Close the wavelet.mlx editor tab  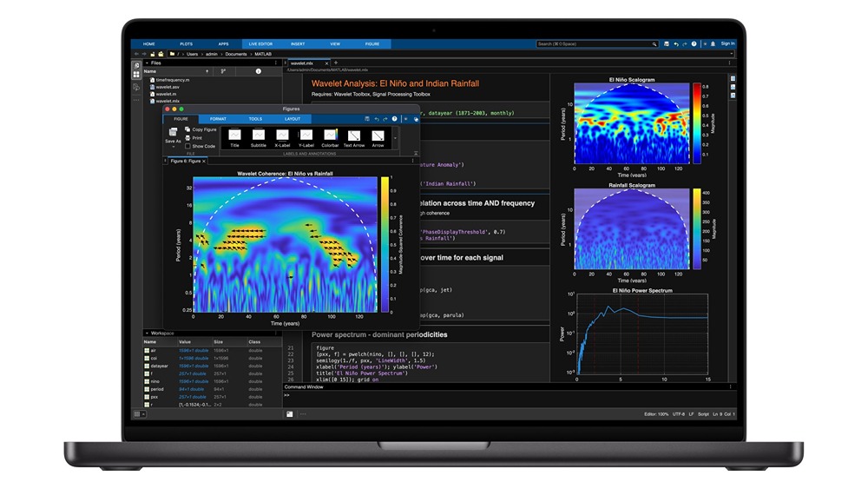pos(326,63)
